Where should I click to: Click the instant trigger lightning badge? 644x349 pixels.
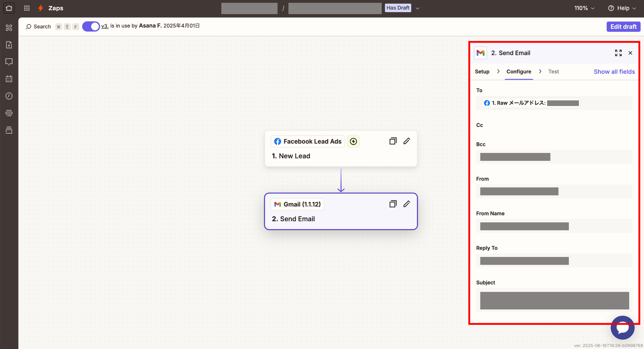(353, 141)
